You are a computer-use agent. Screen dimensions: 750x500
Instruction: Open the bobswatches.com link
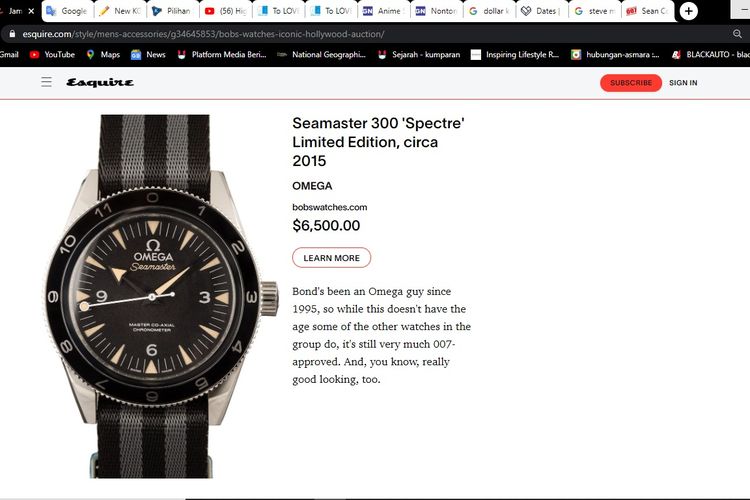point(329,207)
